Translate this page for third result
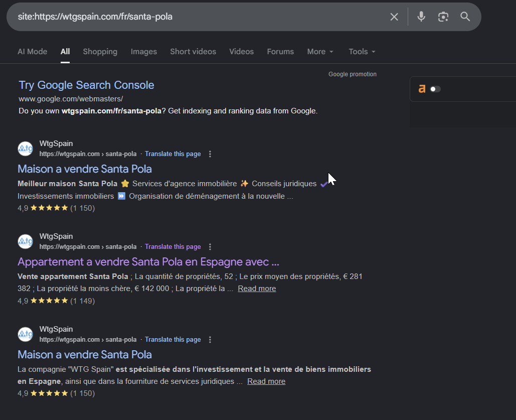The width and height of the screenshot is (516, 420). pos(173,340)
